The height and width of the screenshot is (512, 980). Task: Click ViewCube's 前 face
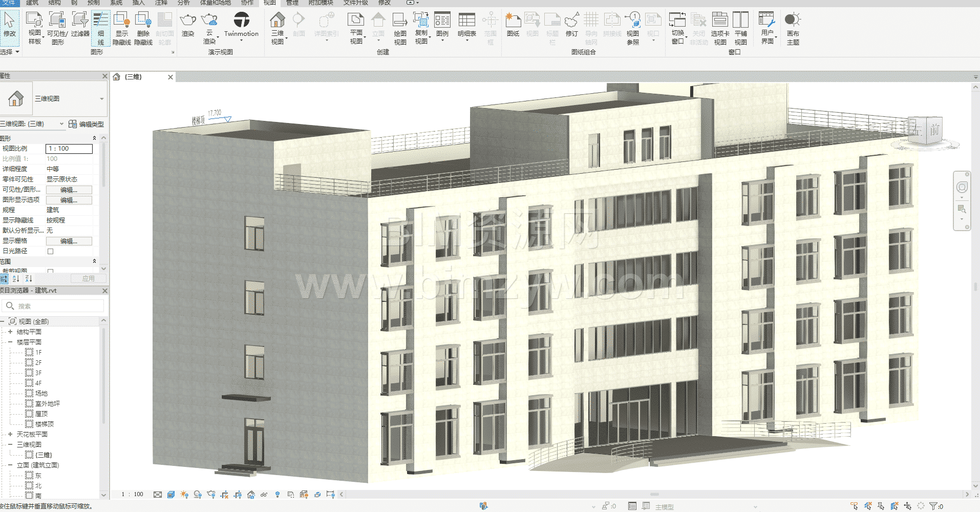coord(934,130)
